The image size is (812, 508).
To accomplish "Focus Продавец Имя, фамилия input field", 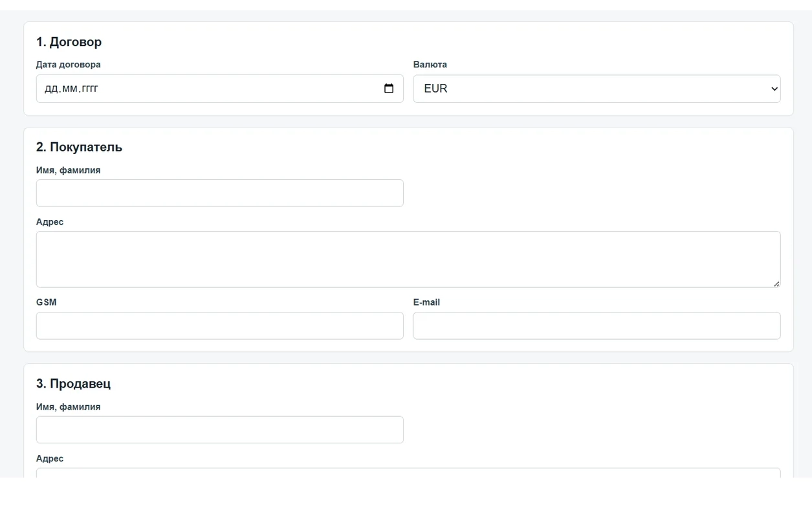I will [220, 430].
